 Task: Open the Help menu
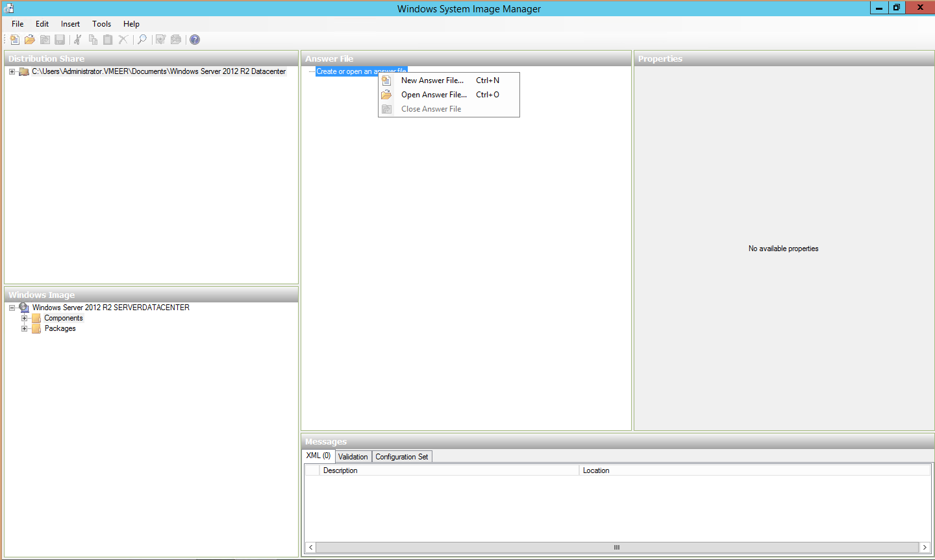tap(131, 24)
